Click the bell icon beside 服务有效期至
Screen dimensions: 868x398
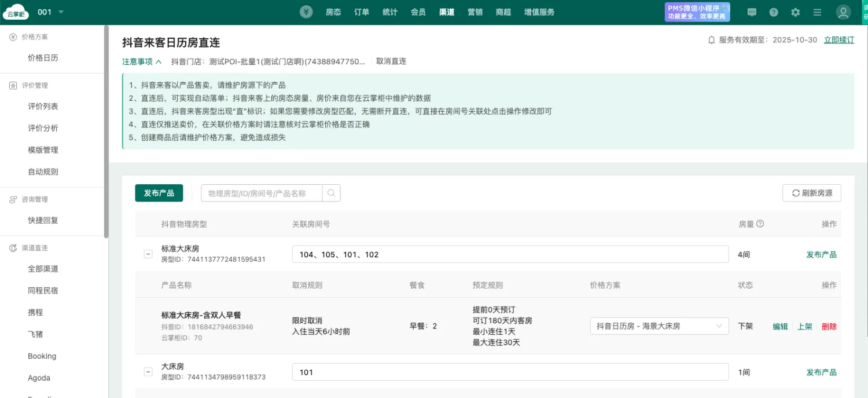click(x=712, y=41)
